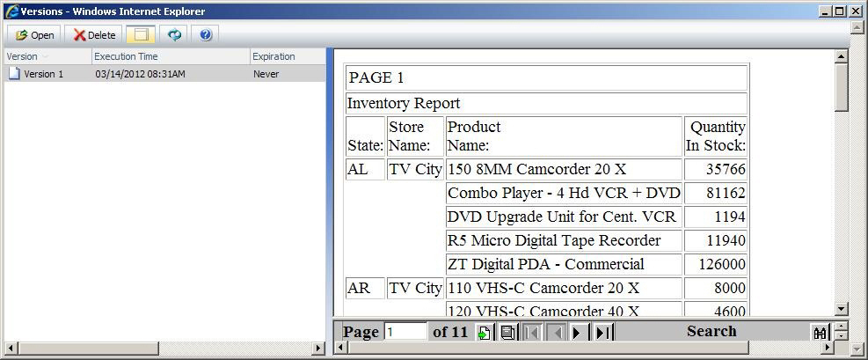
Task: Click the Delete button with red X
Action: click(94, 35)
